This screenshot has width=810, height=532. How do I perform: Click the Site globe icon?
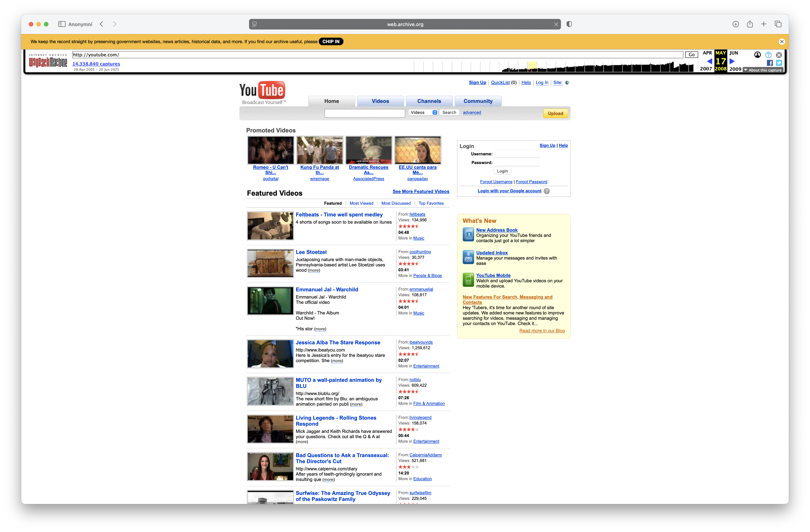click(567, 83)
